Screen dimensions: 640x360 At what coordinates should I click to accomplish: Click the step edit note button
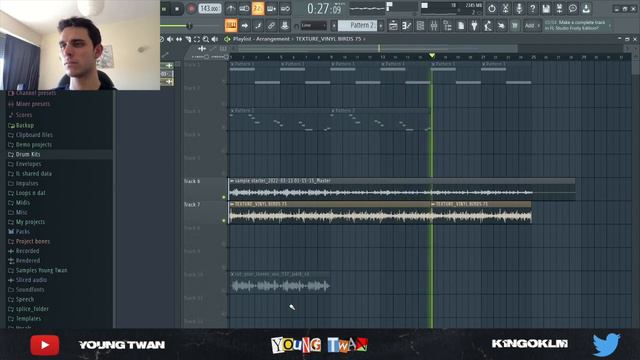click(258, 25)
